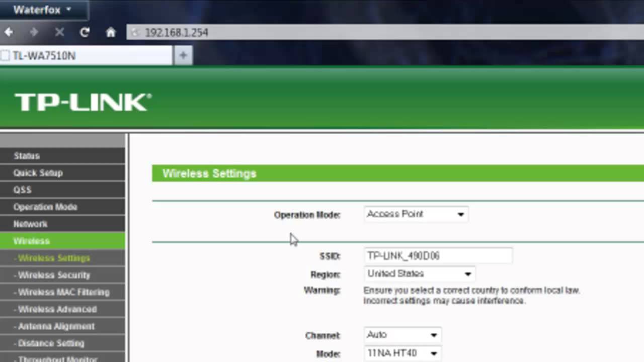Open Wireless MAC Filtering submenu item

(62, 293)
